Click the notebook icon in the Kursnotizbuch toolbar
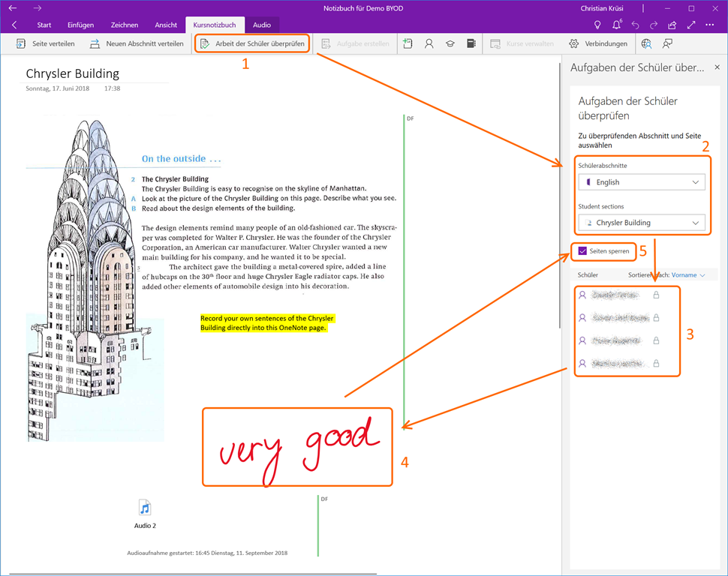Screen dimensions: 728x576 [x=471, y=43]
